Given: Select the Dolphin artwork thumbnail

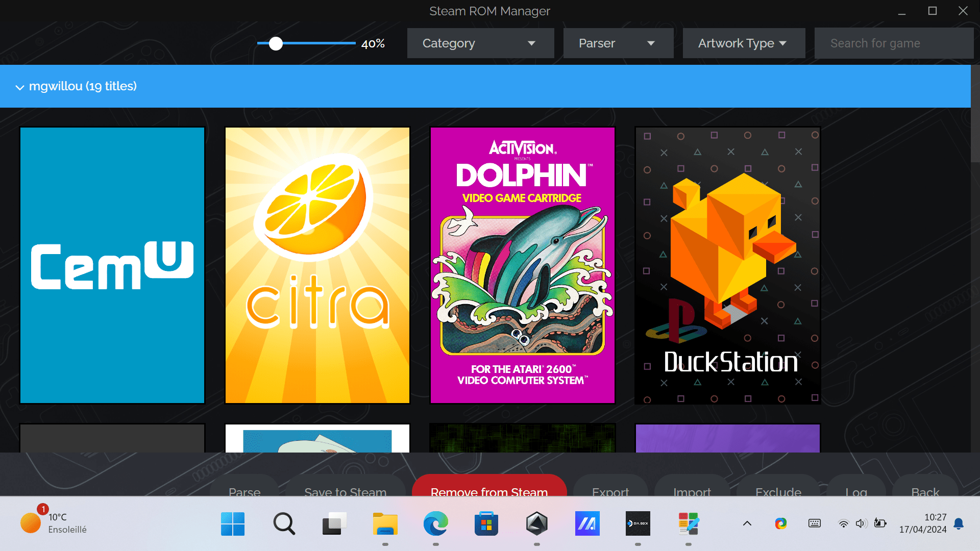Looking at the screenshot, I should 523,265.
